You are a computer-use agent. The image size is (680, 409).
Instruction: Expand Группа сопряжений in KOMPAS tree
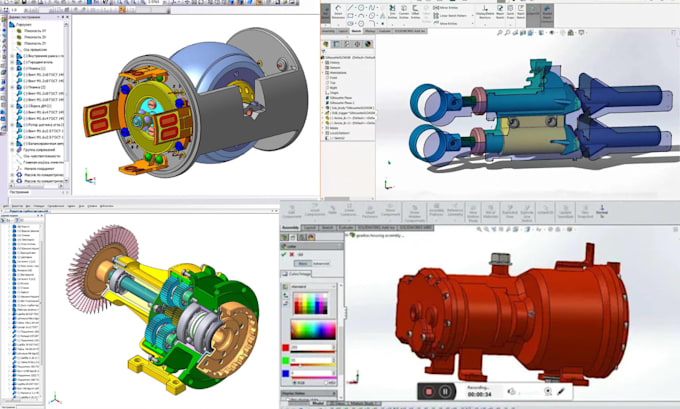pyautogui.click(x=12, y=150)
